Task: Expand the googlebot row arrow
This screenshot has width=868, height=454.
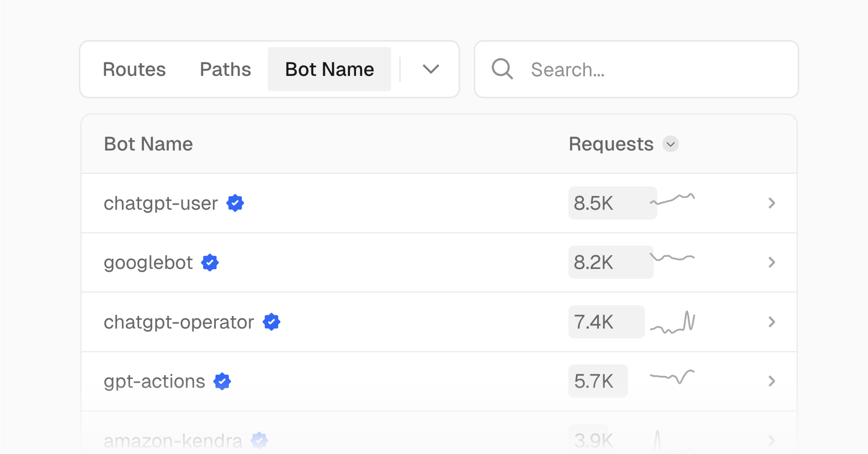Action: (771, 262)
